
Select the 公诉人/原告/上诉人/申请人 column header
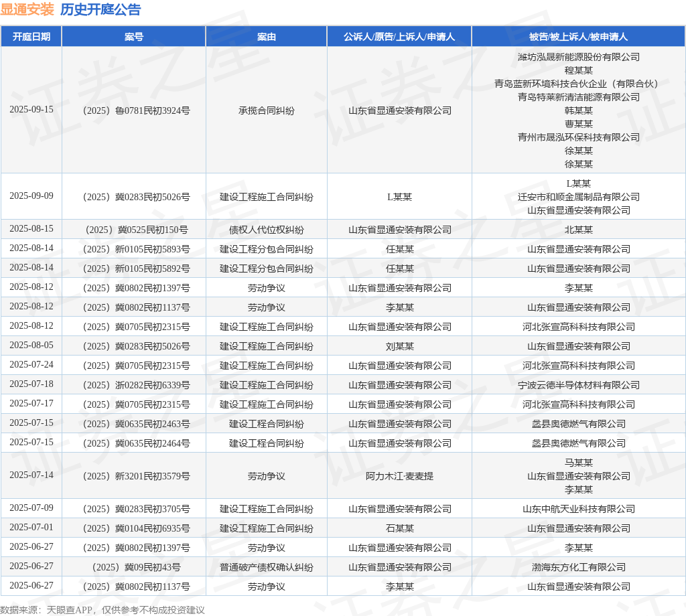[399, 37]
